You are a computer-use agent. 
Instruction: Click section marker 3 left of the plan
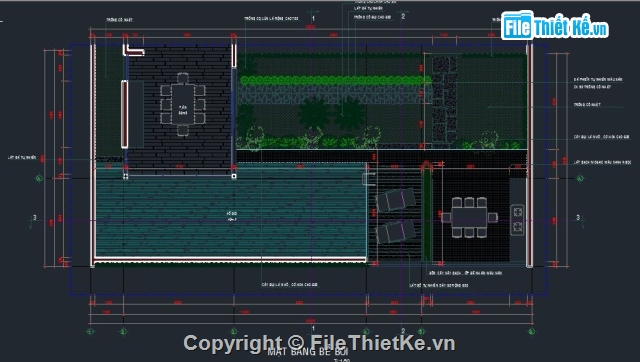[x=35, y=218]
